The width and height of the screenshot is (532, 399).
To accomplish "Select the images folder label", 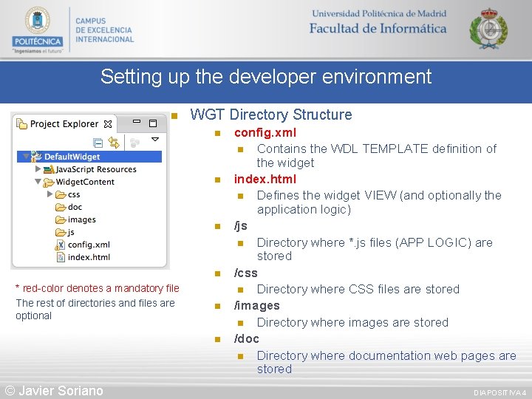I will point(82,220).
